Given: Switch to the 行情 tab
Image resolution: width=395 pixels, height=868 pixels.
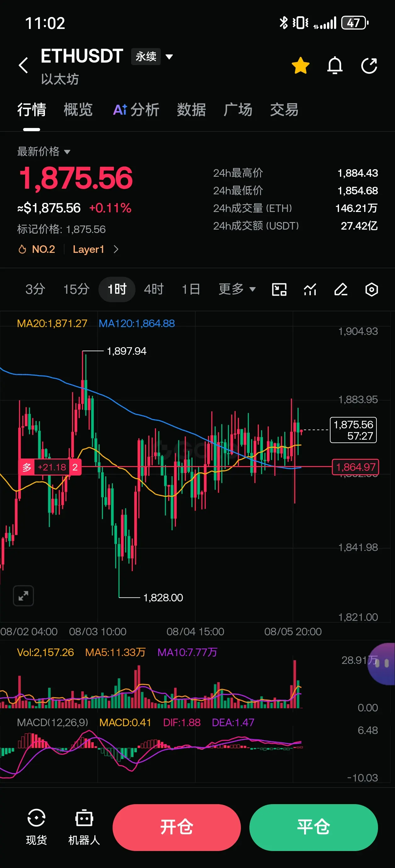Looking at the screenshot, I should point(32,110).
